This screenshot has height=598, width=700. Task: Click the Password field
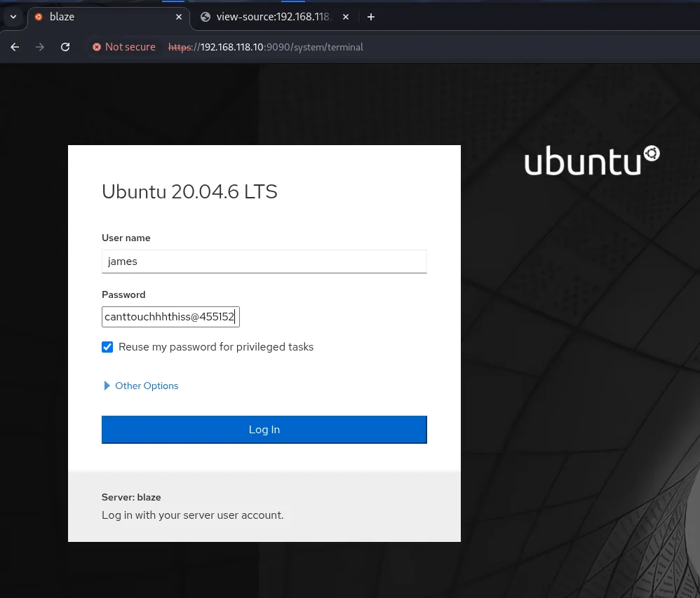point(170,317)
